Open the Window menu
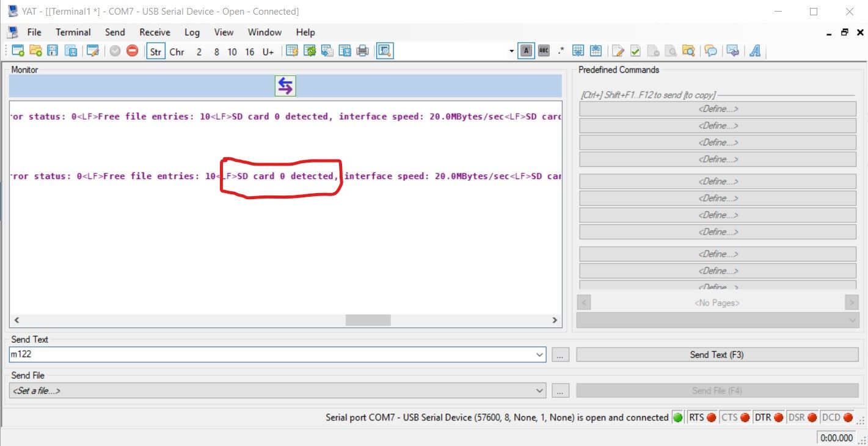The width and height of the screenshot is (868, 446). pyautogui.click(x=264, y=32)
